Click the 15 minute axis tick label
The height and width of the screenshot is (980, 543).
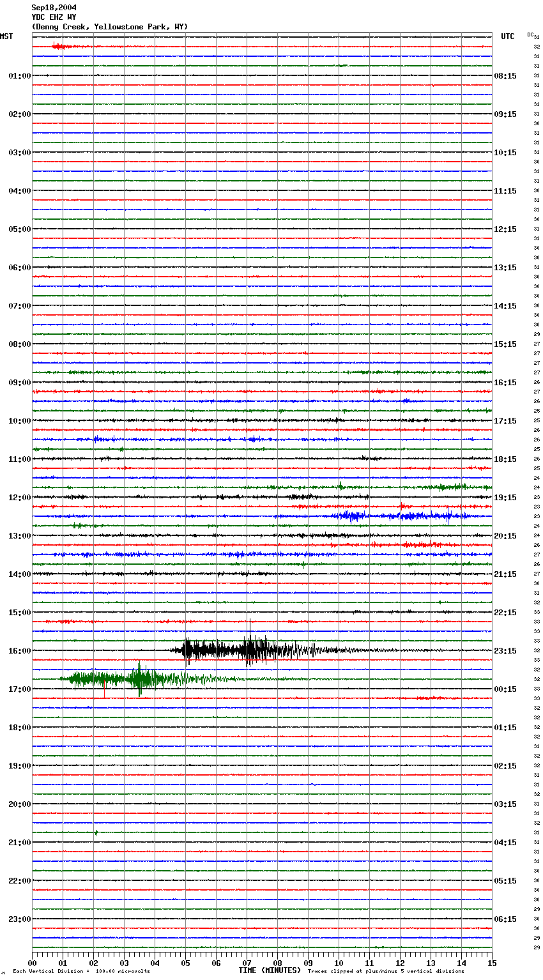[491, 963]
